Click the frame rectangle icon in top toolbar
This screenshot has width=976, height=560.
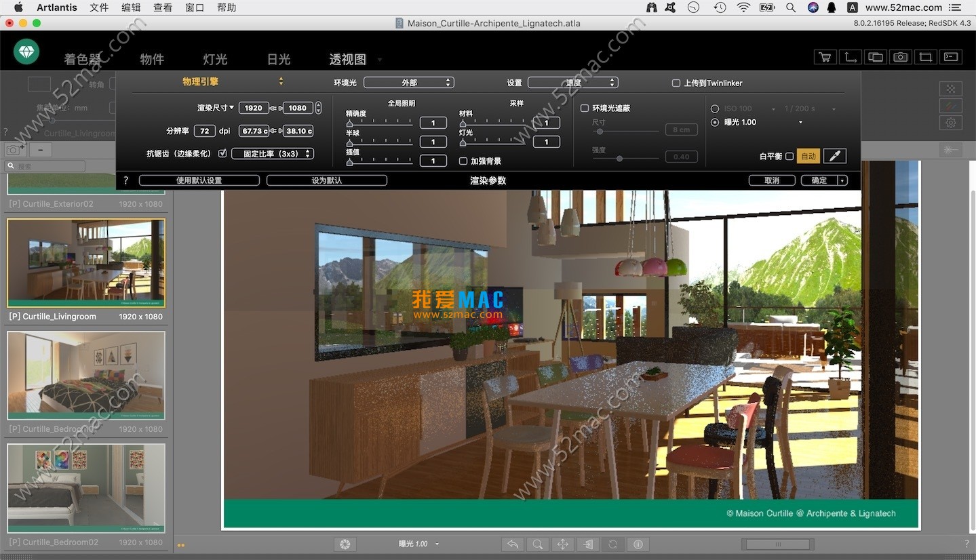tap(926, 57)
